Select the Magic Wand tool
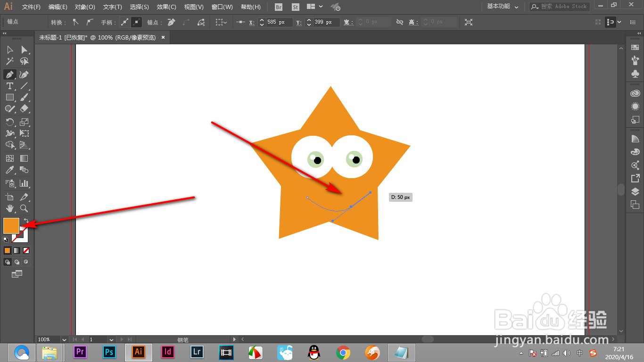This screenshot has height=362, width=644. [9, 61]
